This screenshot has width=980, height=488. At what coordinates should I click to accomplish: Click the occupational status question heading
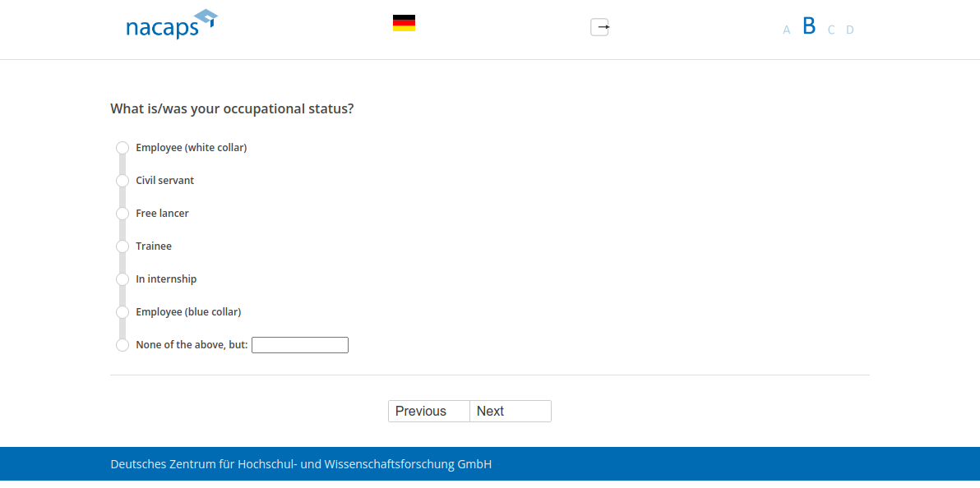pos(232,108)
